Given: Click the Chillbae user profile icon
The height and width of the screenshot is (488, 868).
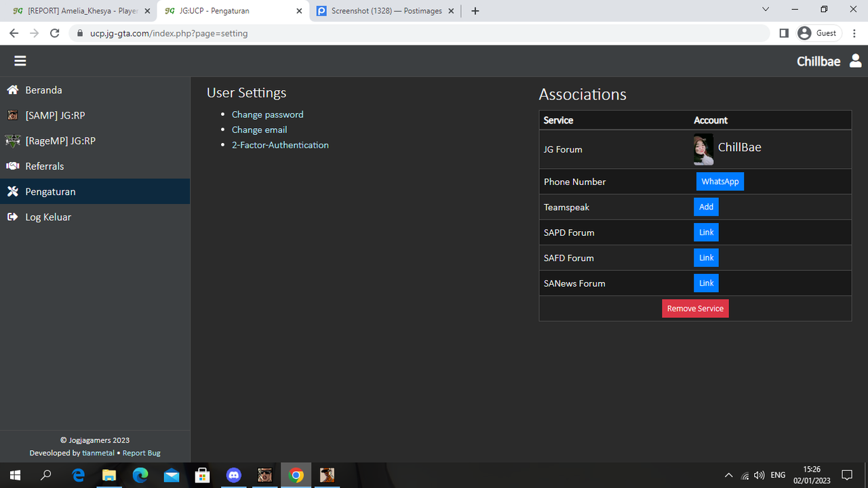Looking at the screenshot, I should pyautogui.click(x=855, y=61).
